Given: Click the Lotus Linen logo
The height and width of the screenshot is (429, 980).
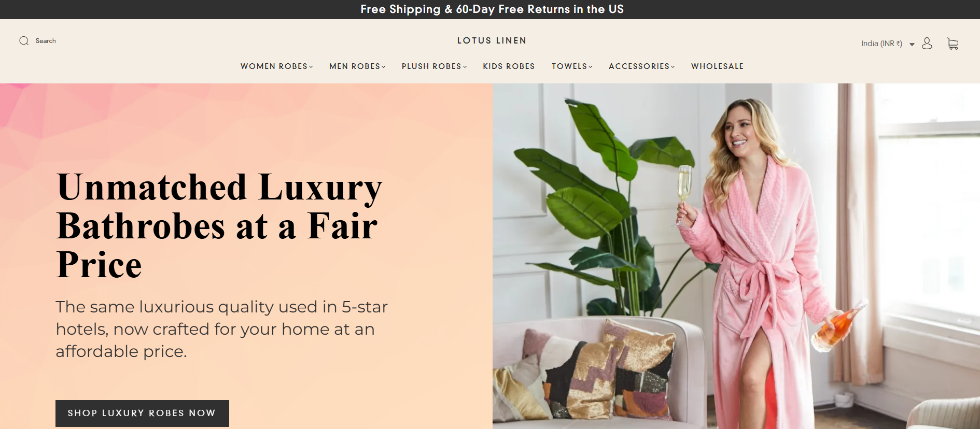Looking at the screenshot, I should click(x=492, y=40).
